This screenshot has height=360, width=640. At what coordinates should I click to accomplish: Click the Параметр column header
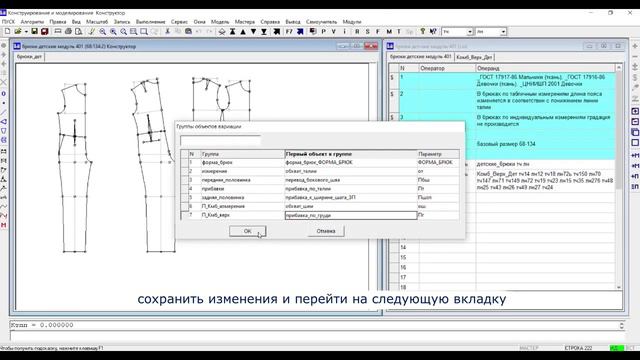point(438,154)
